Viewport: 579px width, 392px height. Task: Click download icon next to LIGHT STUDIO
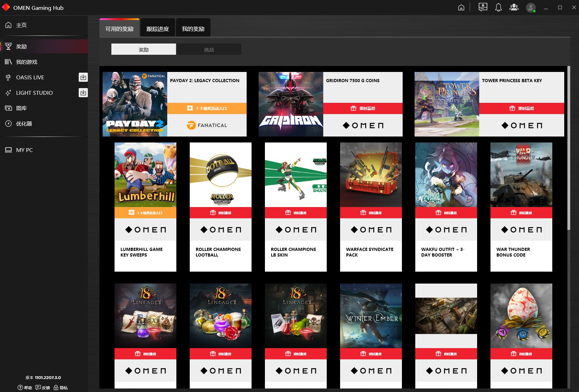pos(83,93)
